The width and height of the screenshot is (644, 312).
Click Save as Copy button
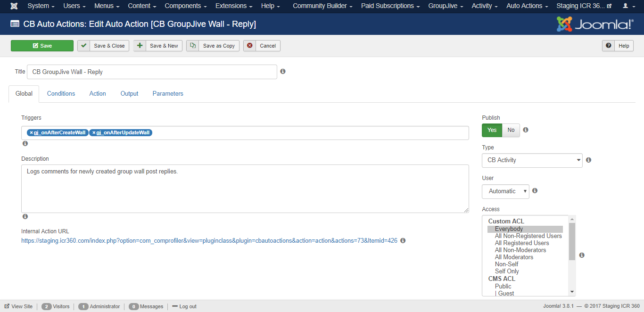pos(213,46)
